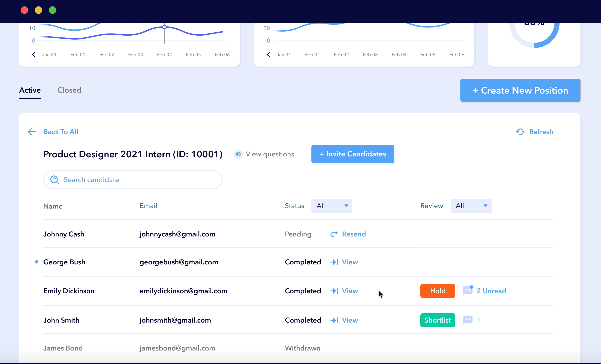
Task: Click the green Shortlist badge
Action: 437,320
